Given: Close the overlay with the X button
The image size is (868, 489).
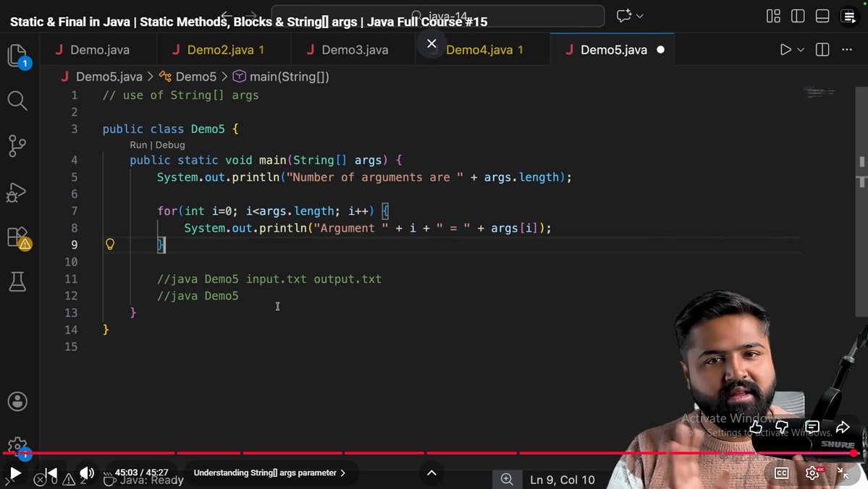Looking at the screenshot, I should 431,43.
